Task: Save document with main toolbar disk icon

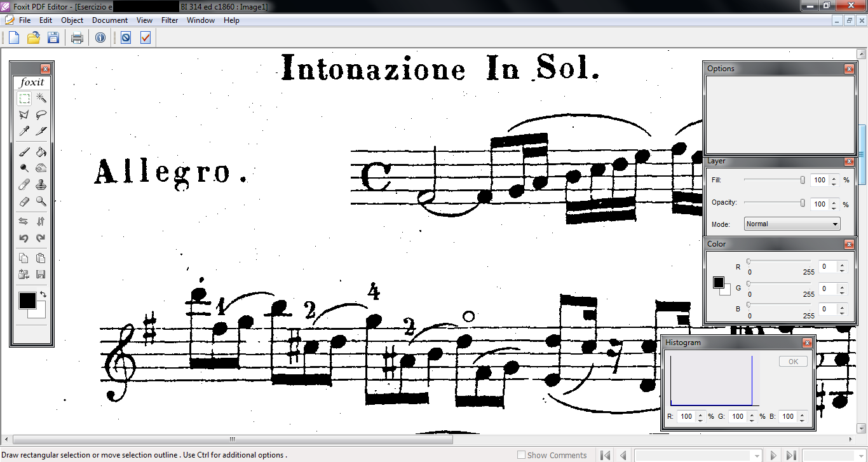Action: (x=53, y=38)
